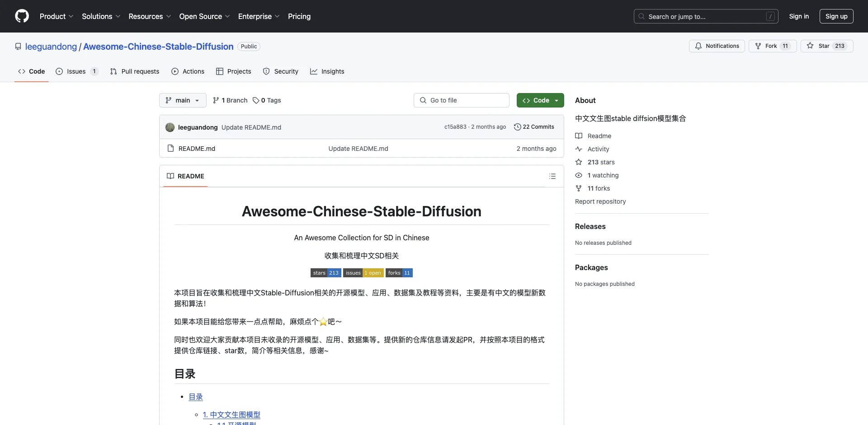Open the Pull requests tab
Image resolution: width=868 pixels, height=425 pixels.
(135, 71)
